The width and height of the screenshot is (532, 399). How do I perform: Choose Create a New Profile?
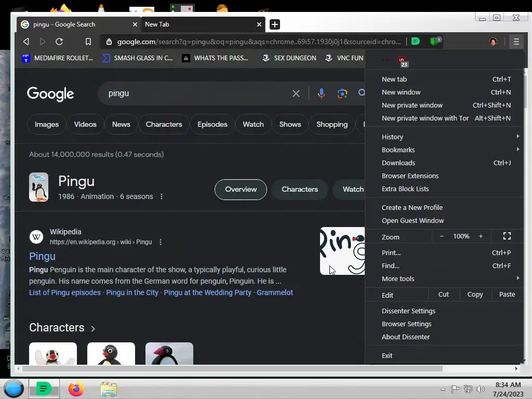point(445,207)
